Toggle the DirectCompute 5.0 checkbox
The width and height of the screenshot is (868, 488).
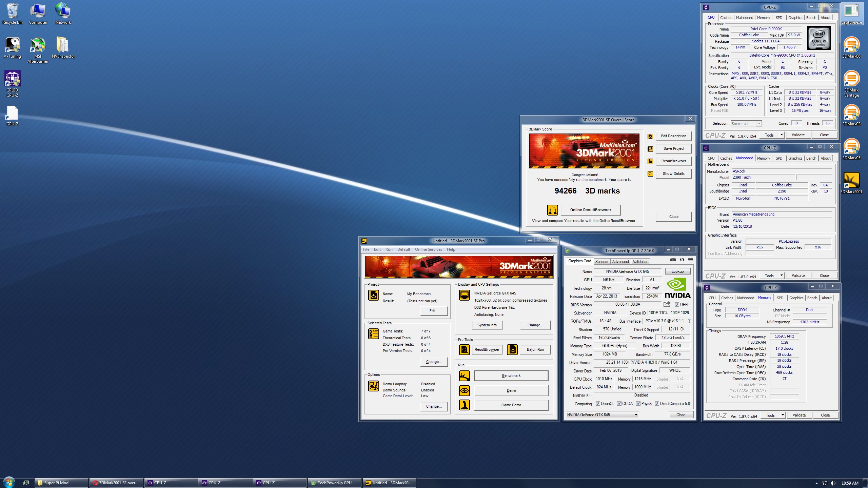click(657, 404)
